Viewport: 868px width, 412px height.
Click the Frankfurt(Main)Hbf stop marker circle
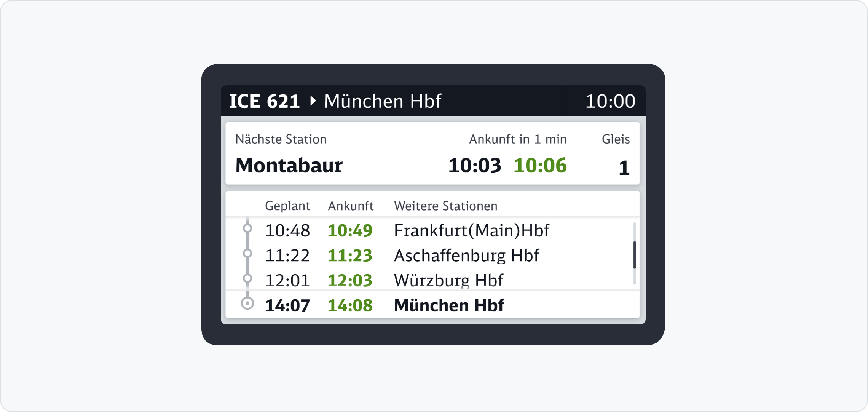pos(247,228)
